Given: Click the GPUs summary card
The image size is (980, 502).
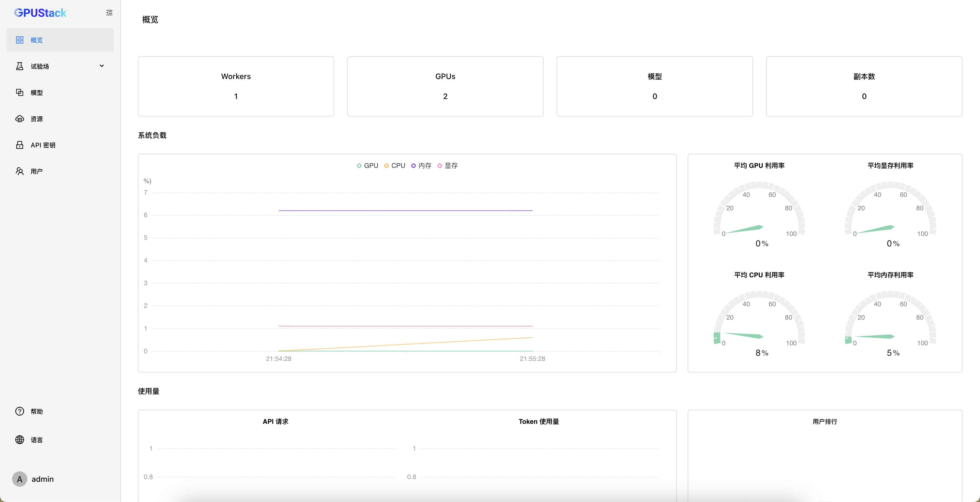Looking at the screenshot, I should (445, 86).
